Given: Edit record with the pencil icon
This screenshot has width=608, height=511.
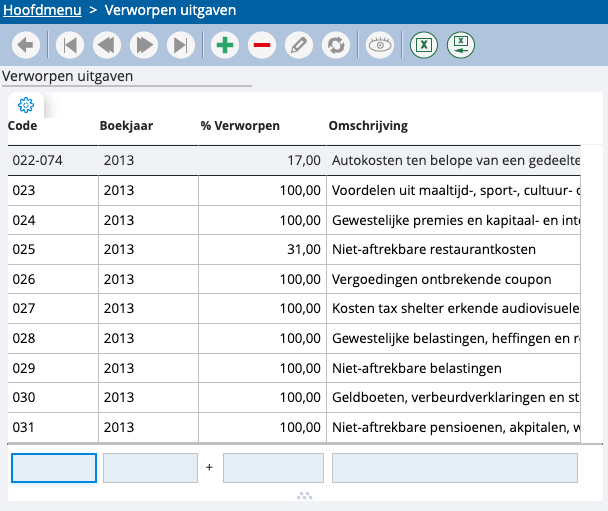Looking at the screenshot, I should pos(297,45).
